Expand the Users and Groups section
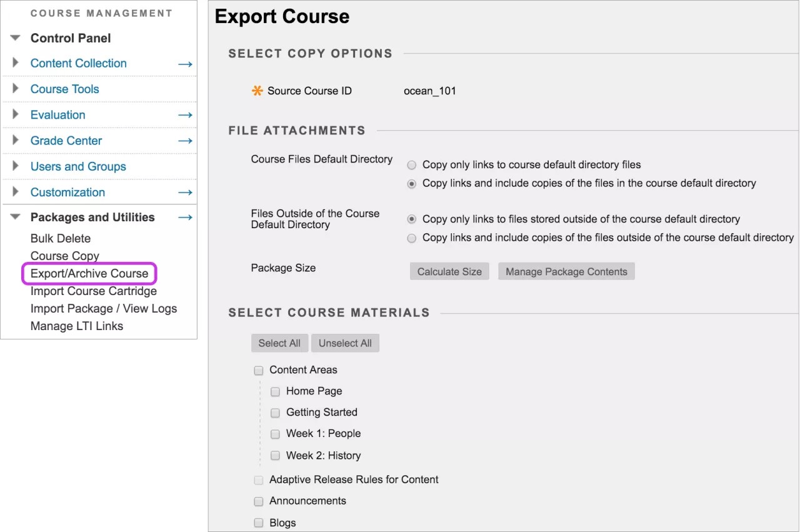800x532 pixels. pyautogui.click(x=14, y=166)
